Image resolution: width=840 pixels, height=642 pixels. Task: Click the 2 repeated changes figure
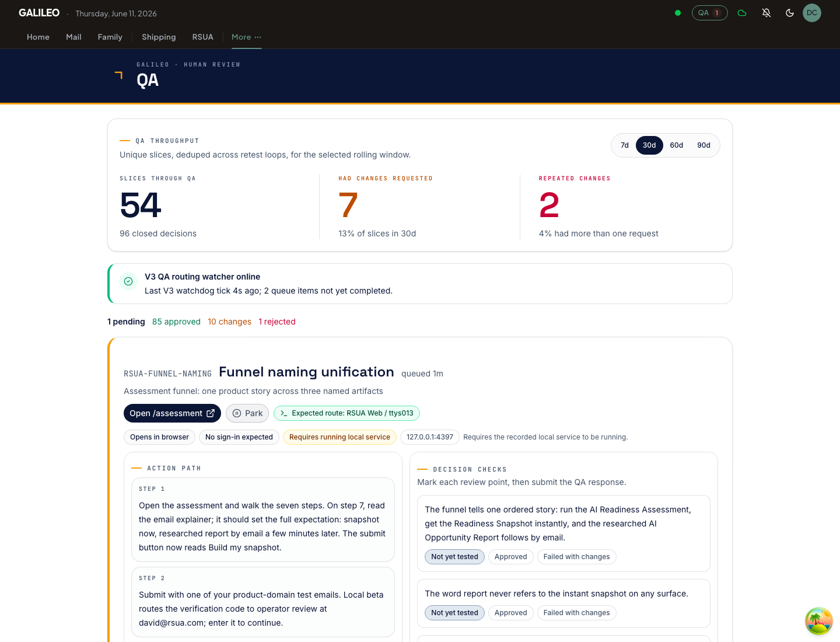click(549, 205)
